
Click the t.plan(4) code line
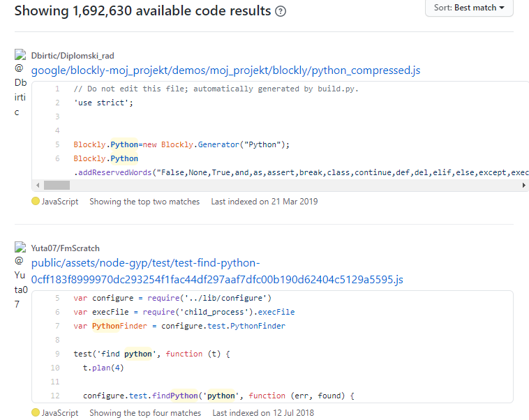(x=103, y=368)
